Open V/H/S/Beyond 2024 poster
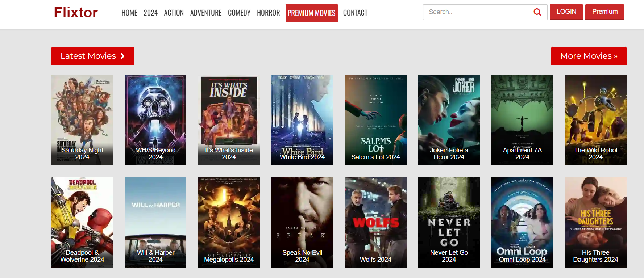 155,120
